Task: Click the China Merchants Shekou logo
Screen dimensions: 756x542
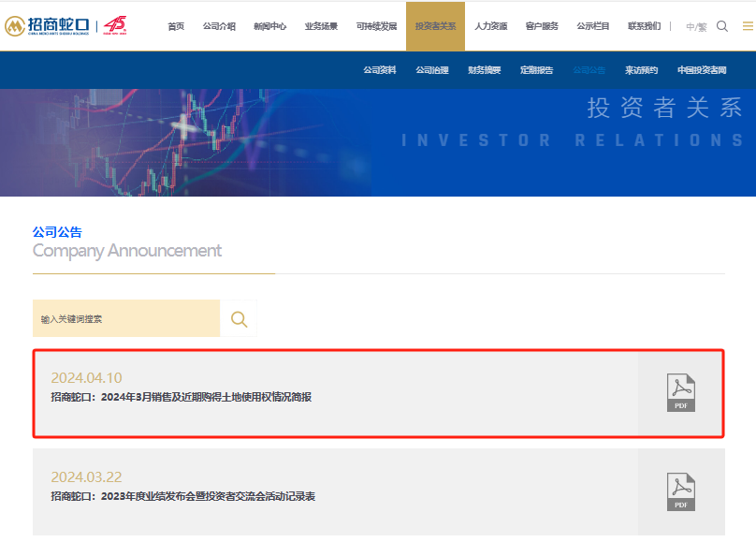Action: click(x=47, y=26)
